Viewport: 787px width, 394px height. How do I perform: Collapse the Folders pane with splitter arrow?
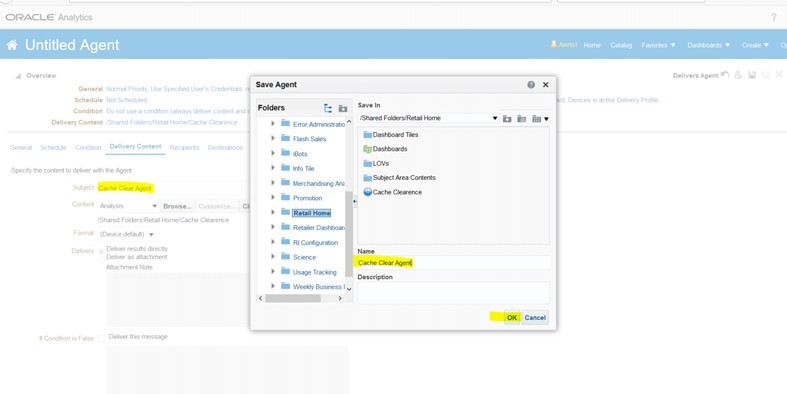tap(355, 201)
